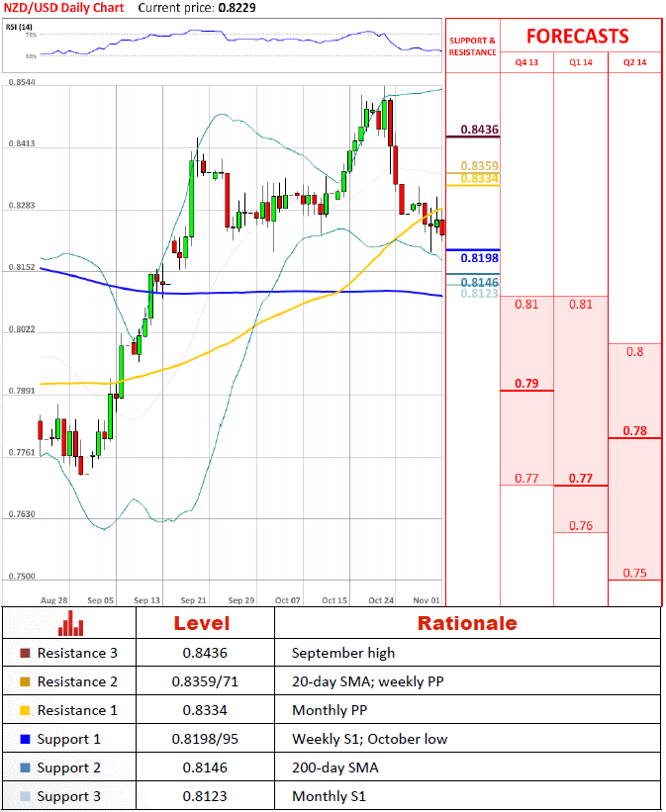Click the 0.8146 support level marker beside chart

tap(479, 282)
